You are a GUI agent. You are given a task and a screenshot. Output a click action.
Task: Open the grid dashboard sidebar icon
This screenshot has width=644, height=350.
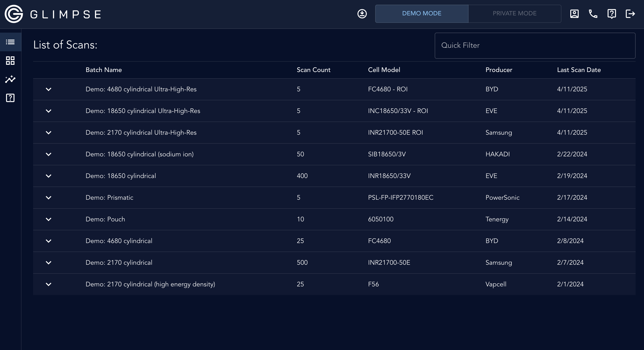pos(10,60)
